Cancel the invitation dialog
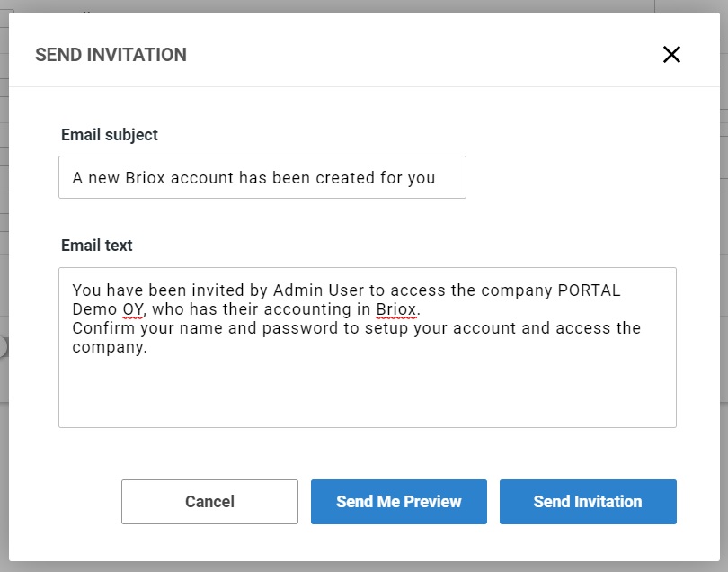This screenshot has width=728, height=572. click(x=209, y=501)
